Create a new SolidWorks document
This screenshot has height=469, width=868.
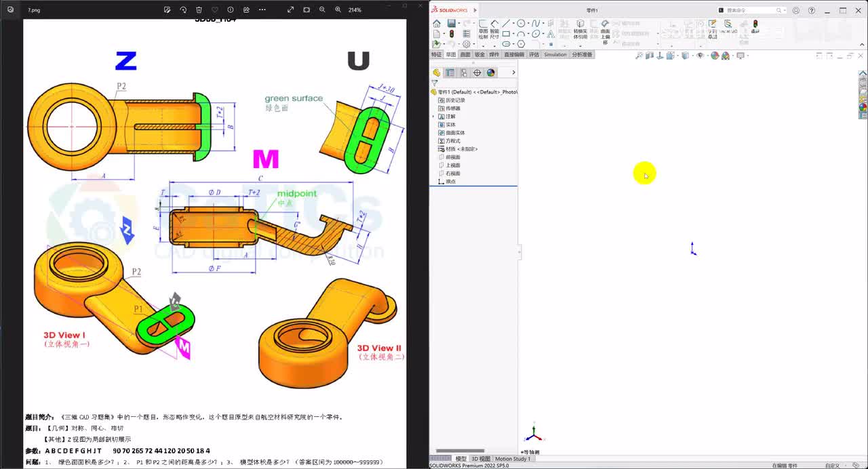point(437,34)
